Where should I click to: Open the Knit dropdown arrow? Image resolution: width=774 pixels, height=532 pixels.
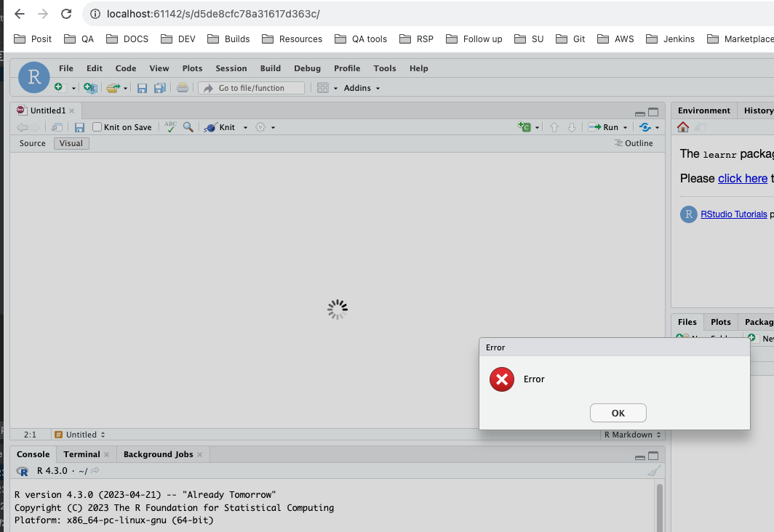[x=246, y=126]
